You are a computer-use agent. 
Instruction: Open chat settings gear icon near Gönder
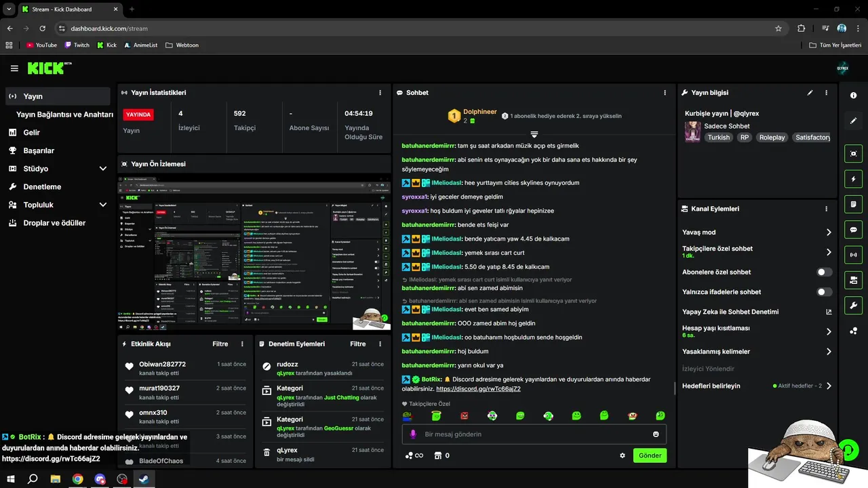click(623, 455)
